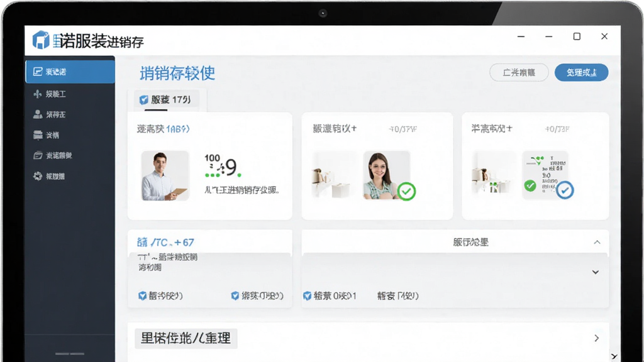Switch to the "服装 17" tab
The height and width of the screenshot is (362, 644).
(x=166, y=100)
